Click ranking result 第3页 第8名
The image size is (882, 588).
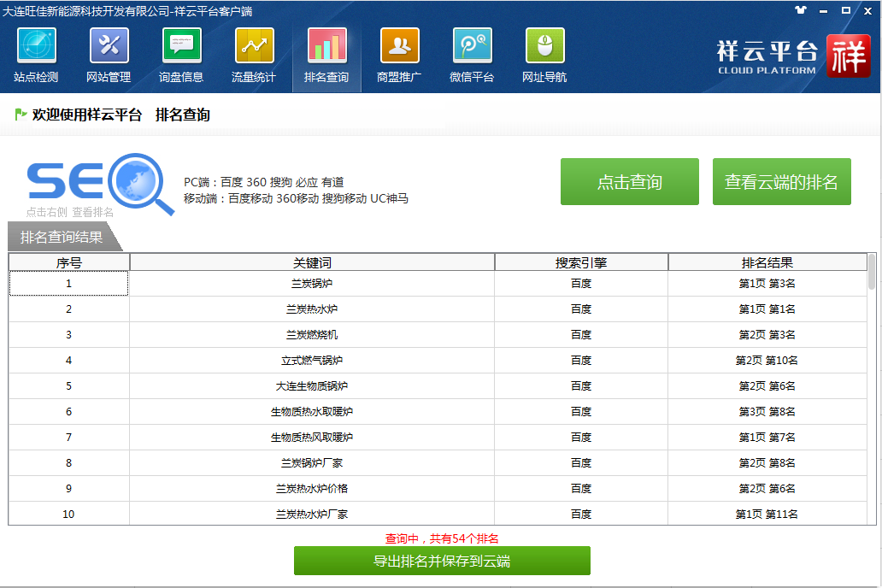click(x=767, y=412)
